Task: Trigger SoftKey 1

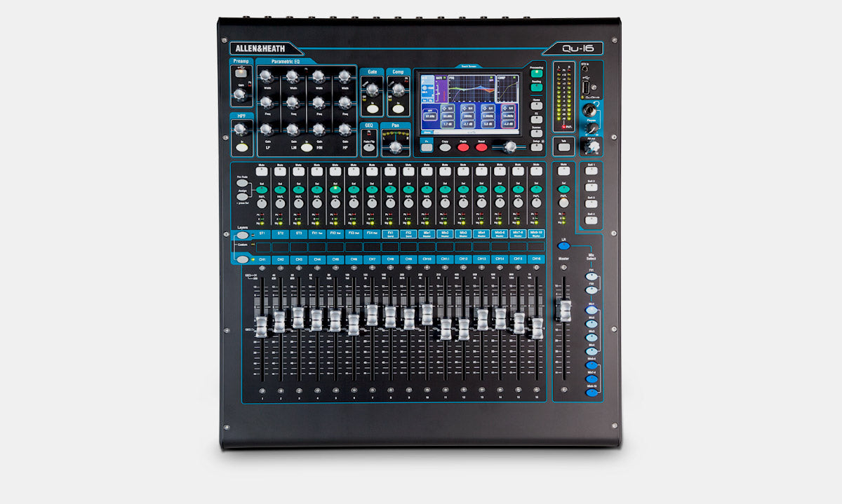Action: [x=591, y=171]
